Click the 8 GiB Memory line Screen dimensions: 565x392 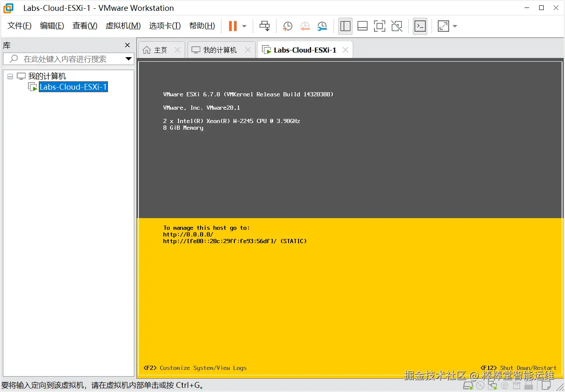[x=183, y=128]
